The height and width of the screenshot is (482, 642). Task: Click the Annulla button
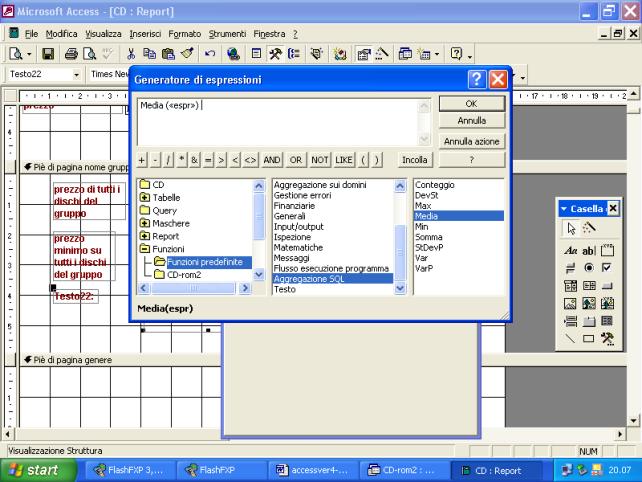click(472, 121)
